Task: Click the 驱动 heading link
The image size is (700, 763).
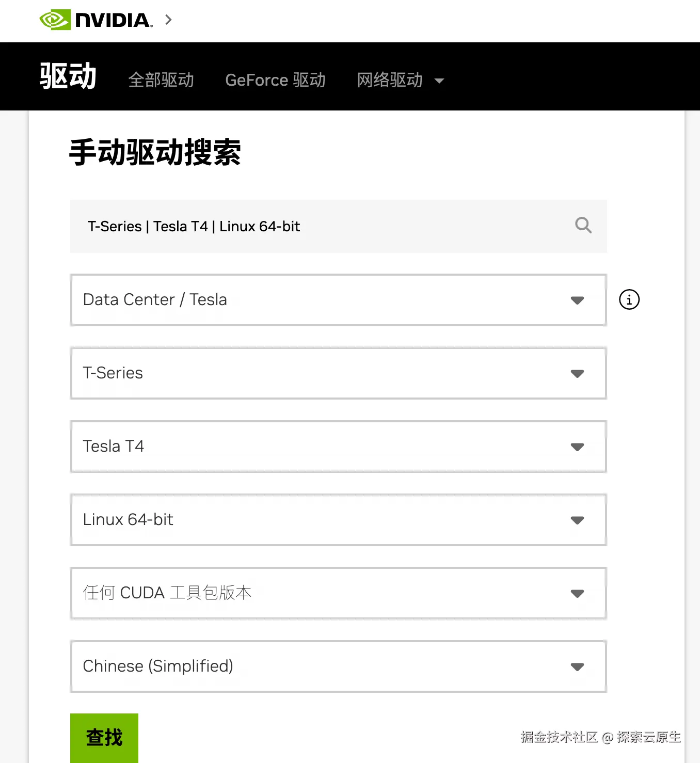Action: (x=67, y=76)
